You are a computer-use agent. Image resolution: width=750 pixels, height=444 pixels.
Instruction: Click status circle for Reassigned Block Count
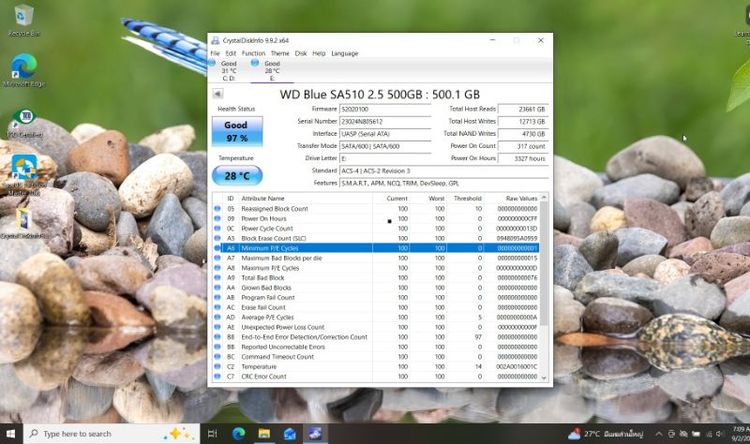(x=217, y=209)
